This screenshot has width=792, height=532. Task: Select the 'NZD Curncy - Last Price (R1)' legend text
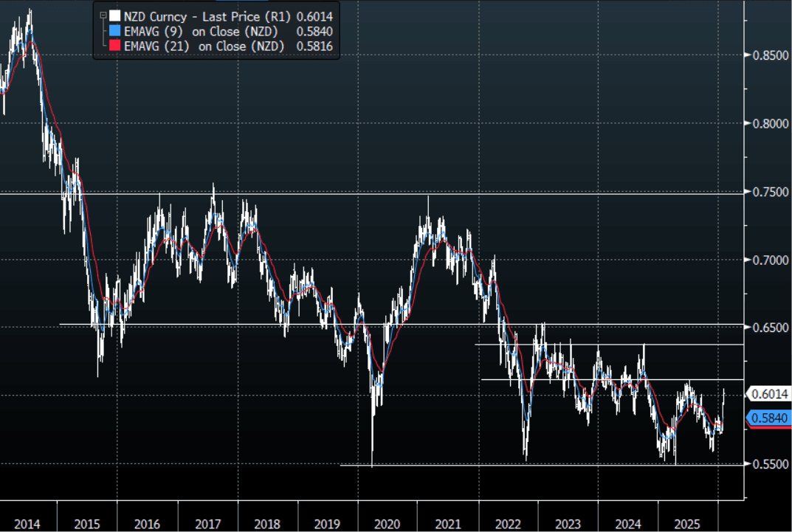click(207, 17)
